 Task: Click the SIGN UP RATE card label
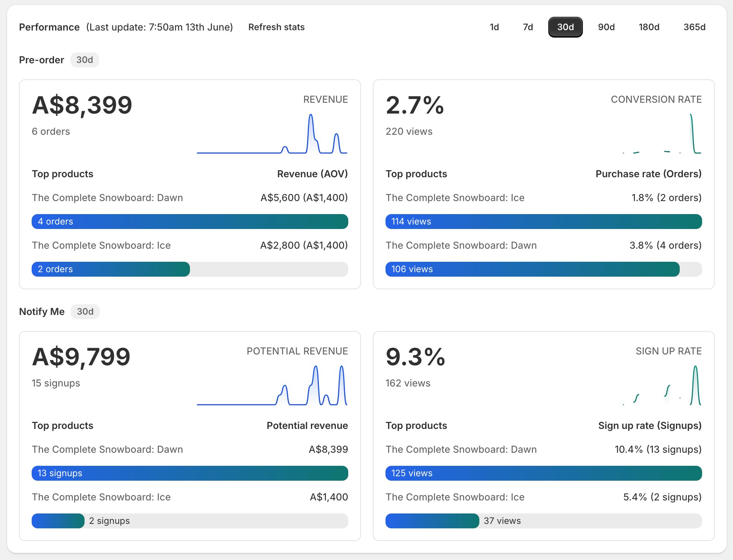pyautogui.click(x=669, y=351)
